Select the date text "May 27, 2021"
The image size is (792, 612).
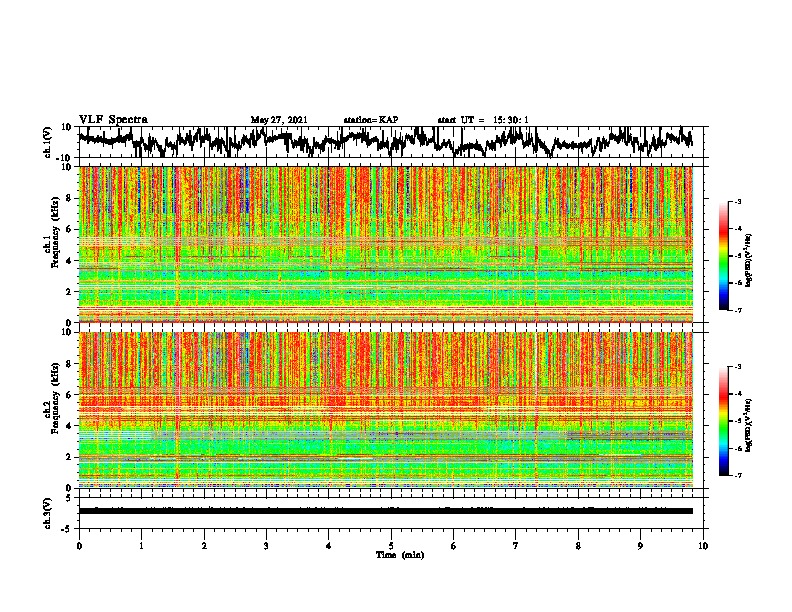tap(279, 120)
